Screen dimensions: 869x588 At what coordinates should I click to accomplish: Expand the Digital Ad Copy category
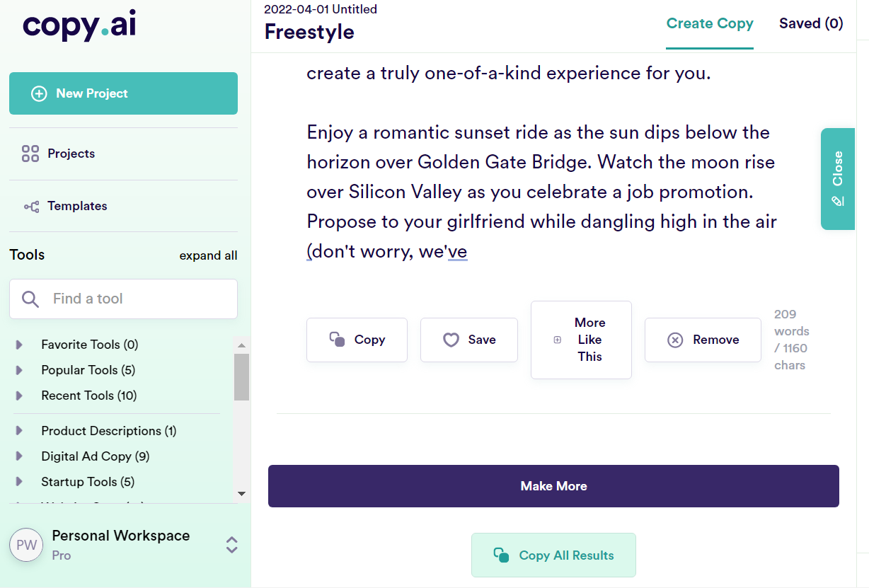pyautogui.click(x=19, y=457)
